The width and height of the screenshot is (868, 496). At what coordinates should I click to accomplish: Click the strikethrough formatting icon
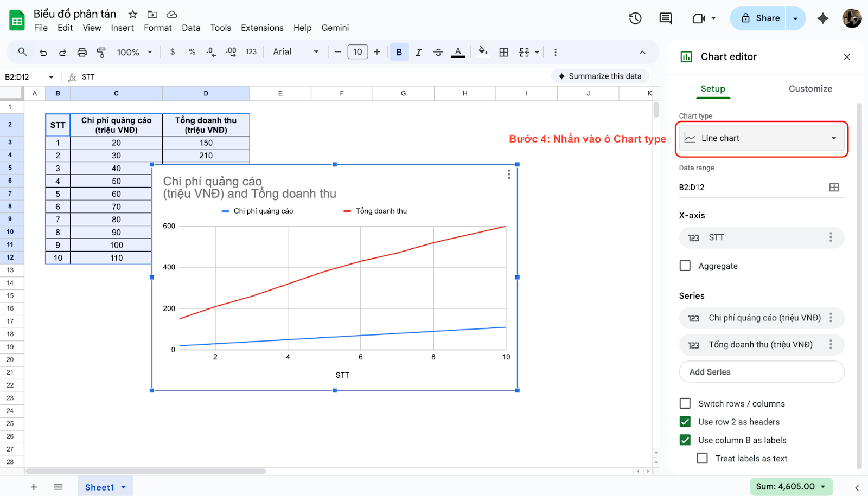[438, 52]
